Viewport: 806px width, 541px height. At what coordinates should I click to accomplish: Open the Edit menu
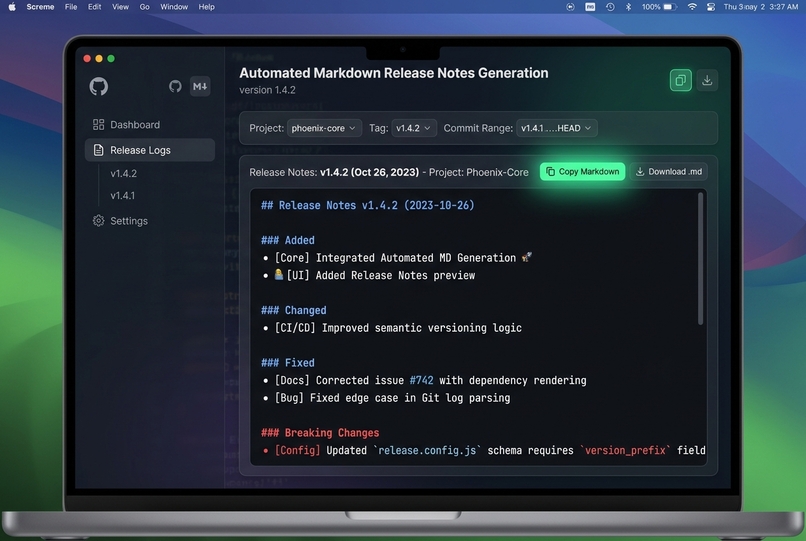coord(95,7)
